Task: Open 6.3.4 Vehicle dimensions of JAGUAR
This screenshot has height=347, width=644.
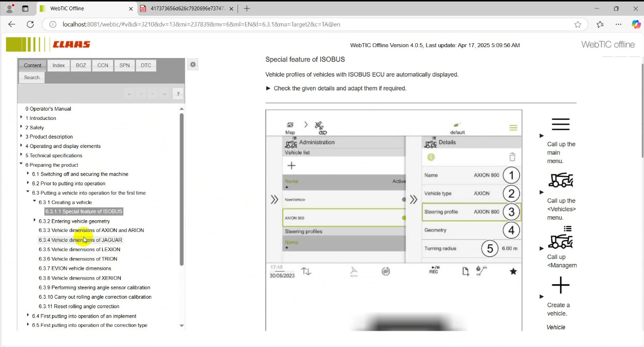Action: click(x=80, y=240)
